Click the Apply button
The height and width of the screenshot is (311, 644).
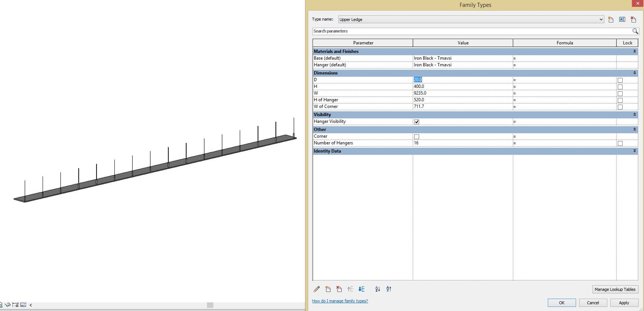(624, 303)
